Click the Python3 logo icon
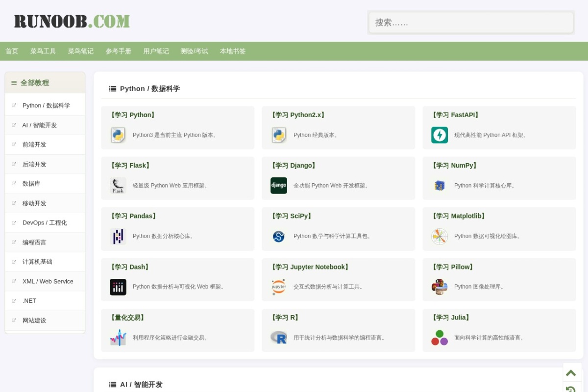588x392 pixels. point(118,135)
